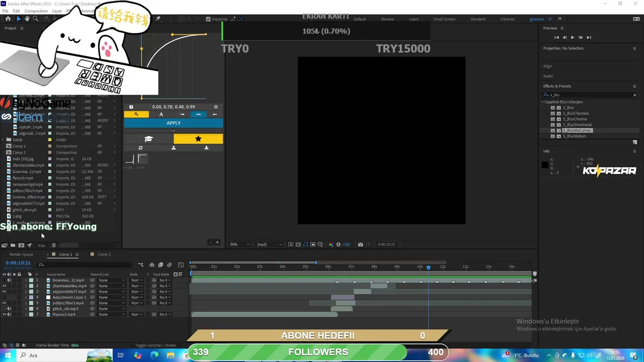
Task: Hide the pd8ycc78iiv3.mp4 layer
Action: (4, 303)
